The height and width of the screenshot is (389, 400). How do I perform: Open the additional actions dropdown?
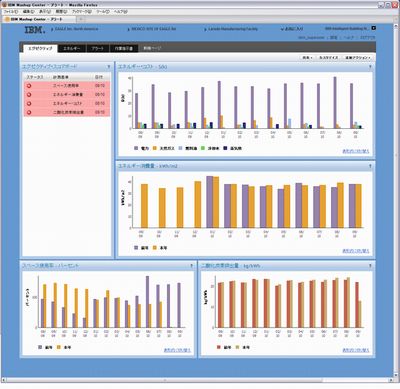(x=358, y=58)
